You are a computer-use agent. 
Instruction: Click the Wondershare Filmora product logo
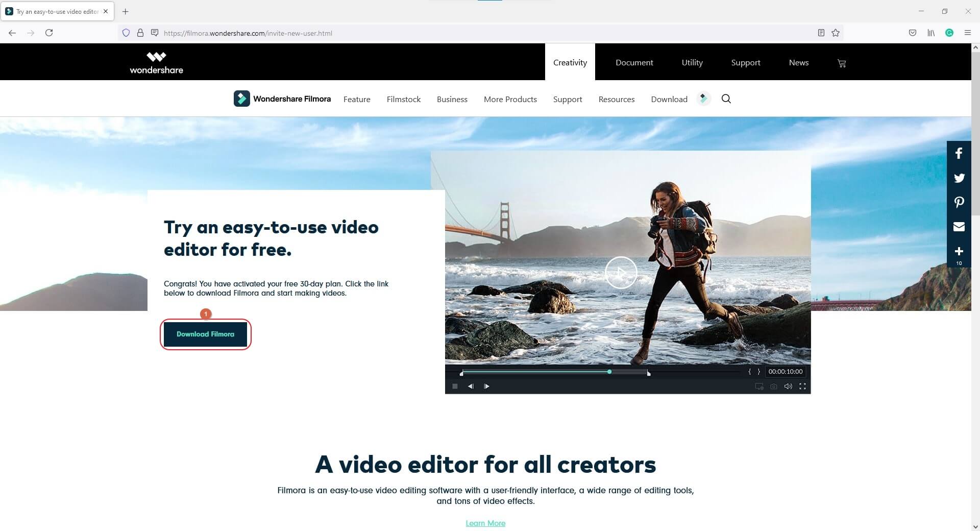tap(282, 99)
